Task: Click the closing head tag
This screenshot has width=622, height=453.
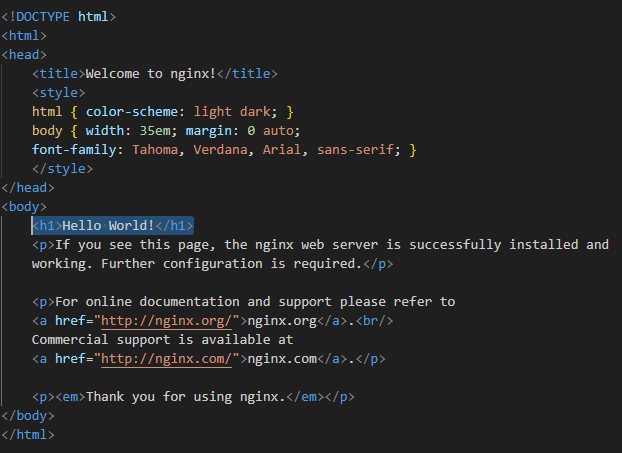Action: (x=28, y=188)
